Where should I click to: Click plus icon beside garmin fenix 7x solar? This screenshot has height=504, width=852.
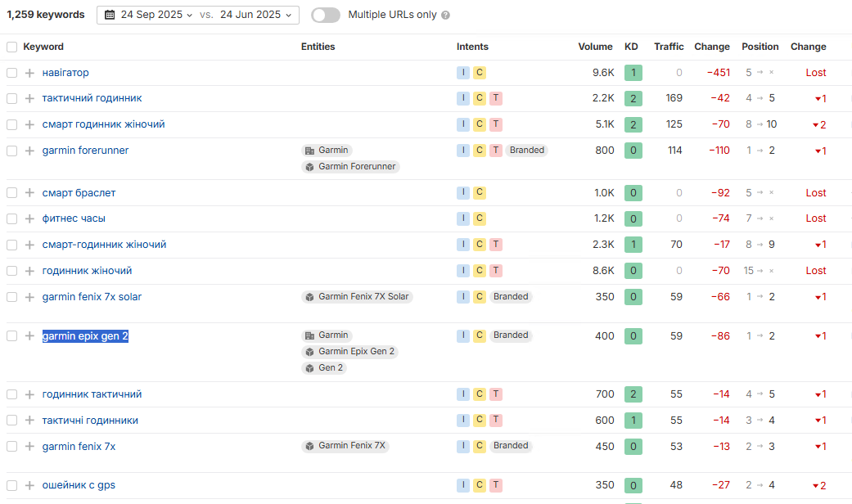[x=30, y=297]
